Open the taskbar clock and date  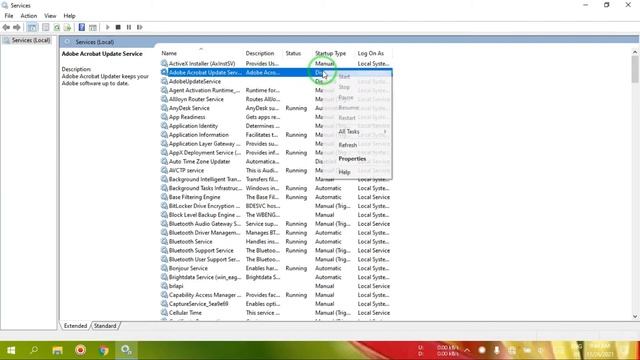[x=600, y=351]
